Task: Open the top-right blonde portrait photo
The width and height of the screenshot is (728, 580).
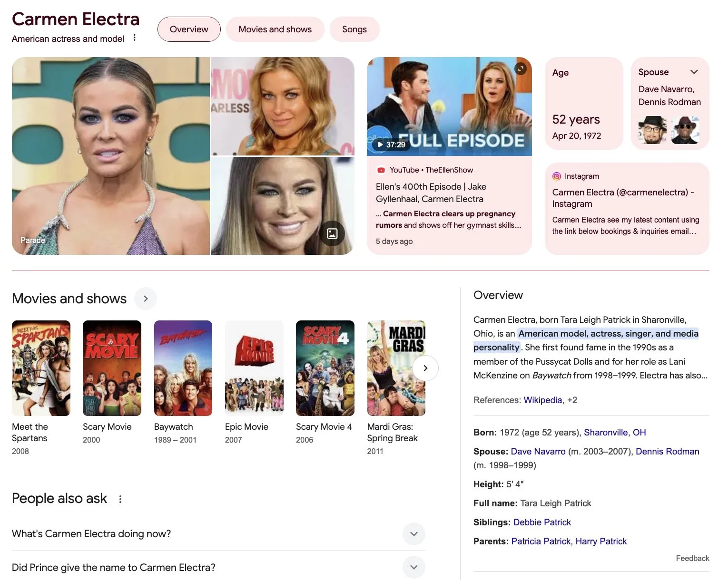Action: (x=283, y=106)
